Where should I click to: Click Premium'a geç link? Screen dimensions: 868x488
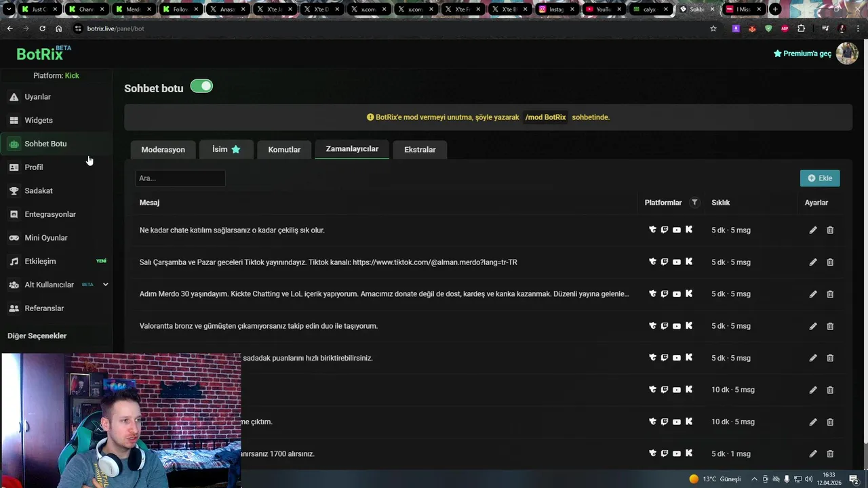802,54
